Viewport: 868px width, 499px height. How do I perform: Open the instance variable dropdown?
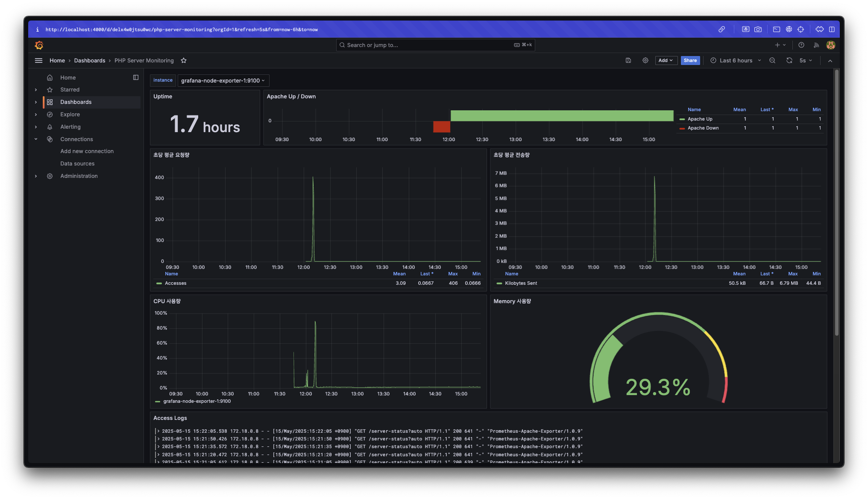223,80
